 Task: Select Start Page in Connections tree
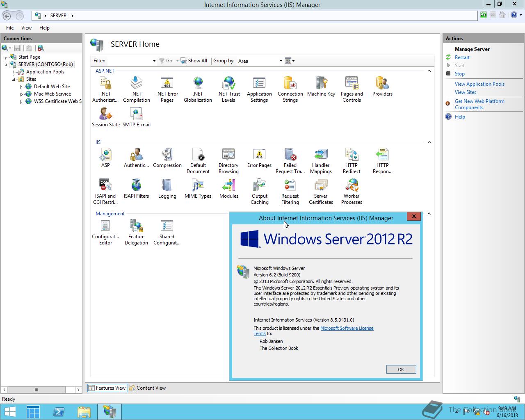(x=29, y=57)
